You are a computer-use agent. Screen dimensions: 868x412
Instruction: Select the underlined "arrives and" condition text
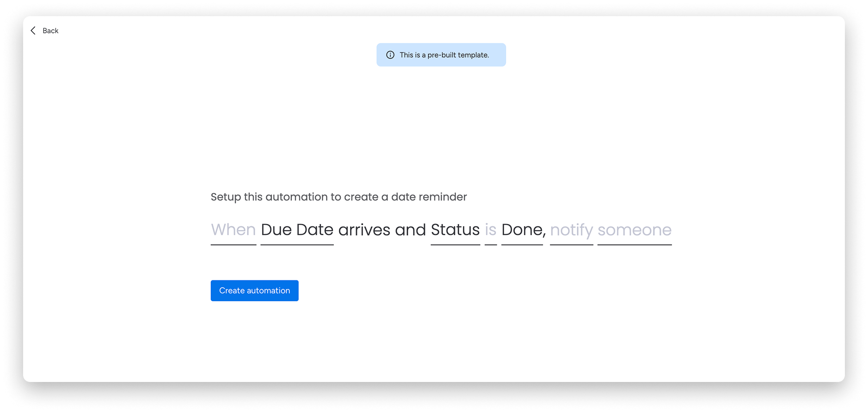point(382,230)
